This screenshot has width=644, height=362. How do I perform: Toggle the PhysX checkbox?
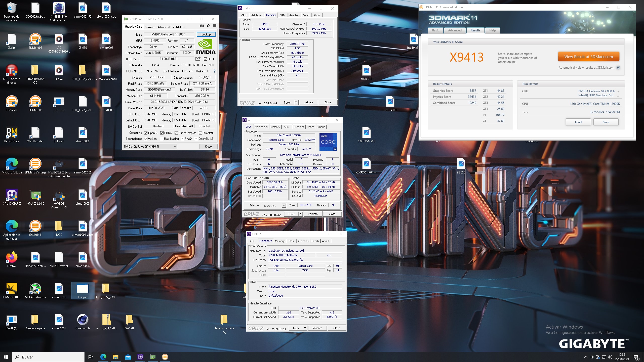pyautogui.click(x=182, y=139)
